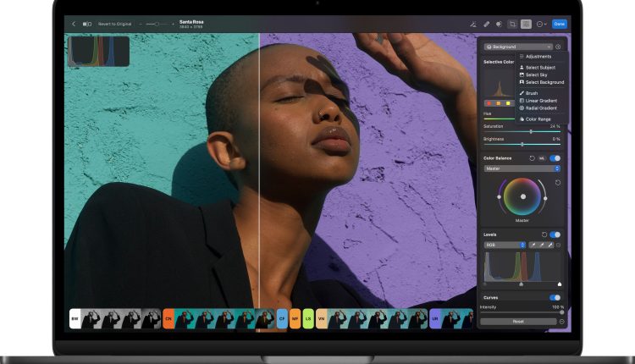The width and height of the screenshot is (635, 364).
Task: Click the Levels midtone handle
Action: click(522, 284)
